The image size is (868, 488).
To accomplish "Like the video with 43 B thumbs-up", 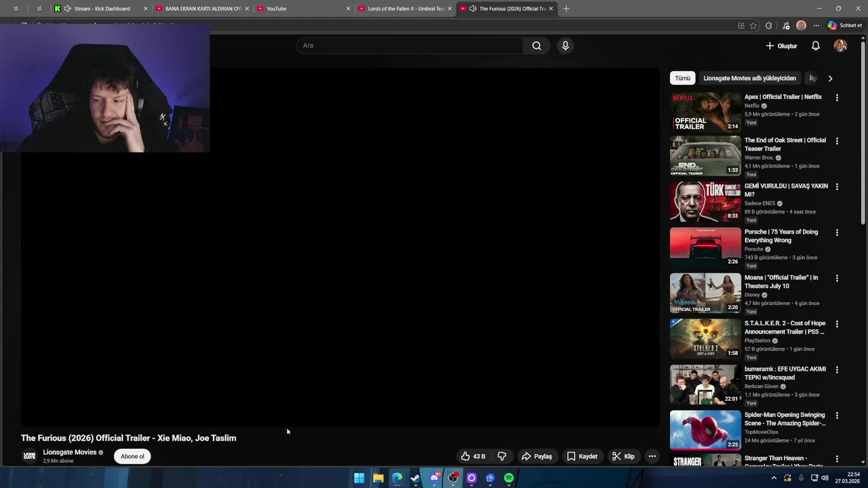I will [x=473, y=456].
